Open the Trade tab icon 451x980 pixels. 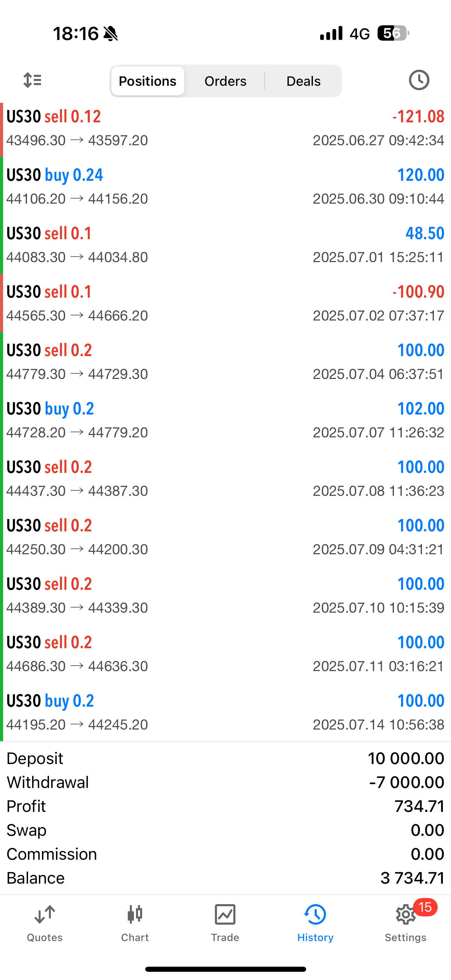pyautogui.click(x=225, y=915)
